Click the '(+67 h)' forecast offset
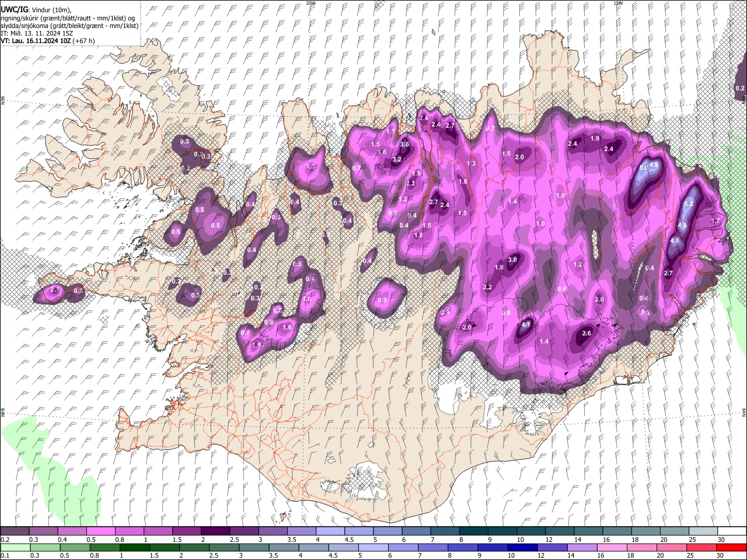The image size is (747, 560). (83, 41)
